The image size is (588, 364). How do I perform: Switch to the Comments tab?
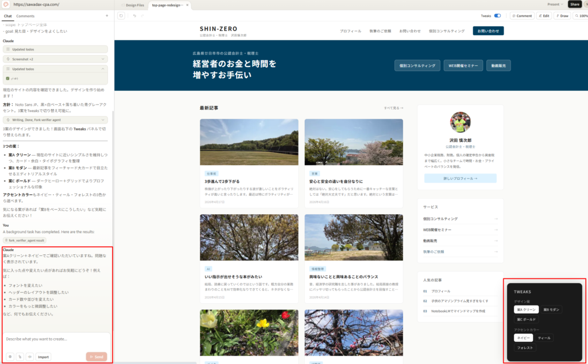(25, 16)
